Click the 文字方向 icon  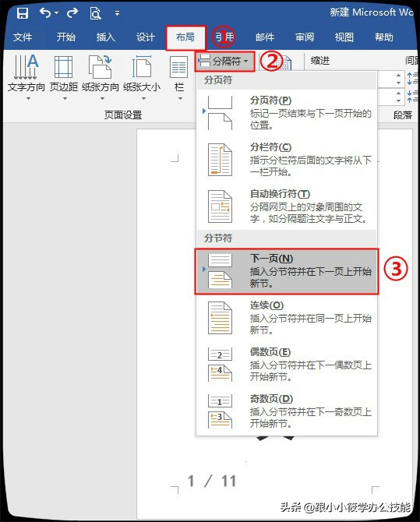tap(26, 66)
